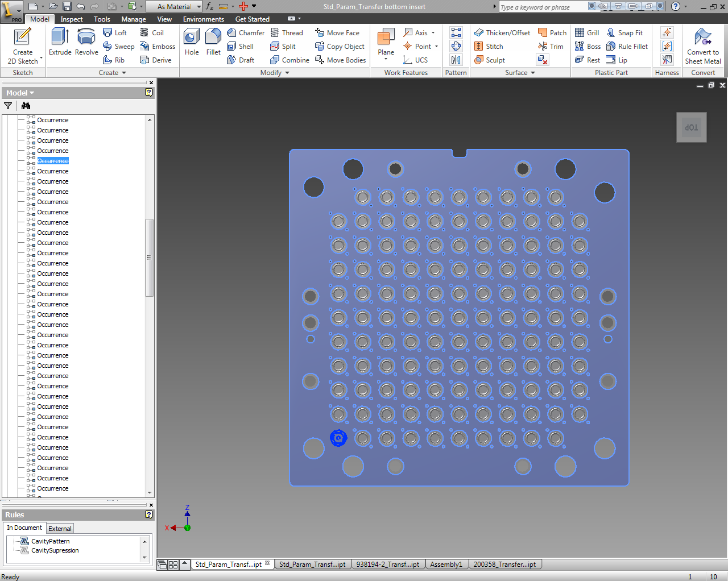The height and width of the screenshot is (581, 728).
Task: Switch to the Assembly1 document tab
Action: coord(446,565)
